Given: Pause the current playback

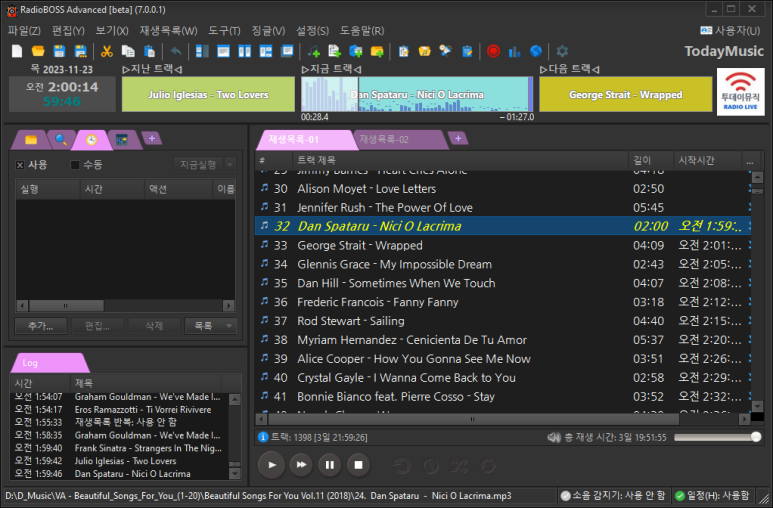Looking at the screenshot, I should click(330, 465).
